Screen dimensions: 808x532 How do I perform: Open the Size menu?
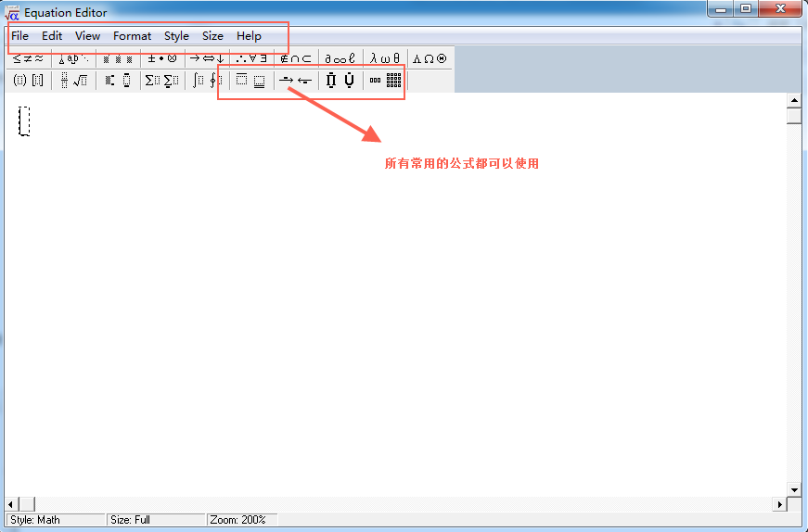212,36
